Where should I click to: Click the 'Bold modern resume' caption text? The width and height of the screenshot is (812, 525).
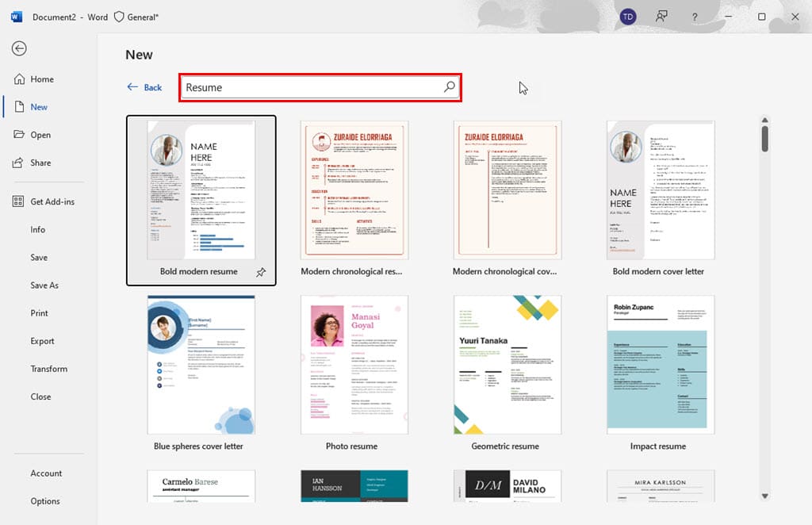[199, 272]
